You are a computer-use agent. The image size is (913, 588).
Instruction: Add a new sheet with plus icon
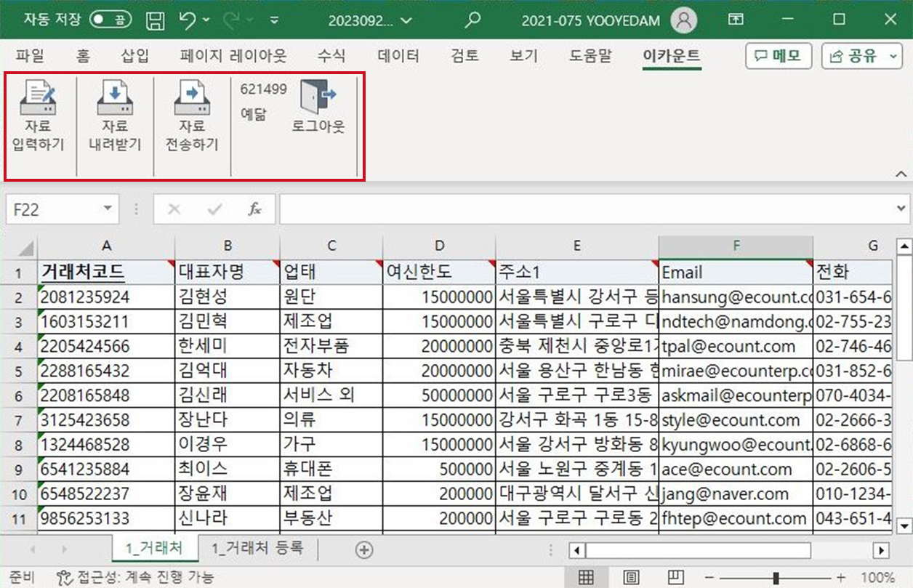coord(364,549)
